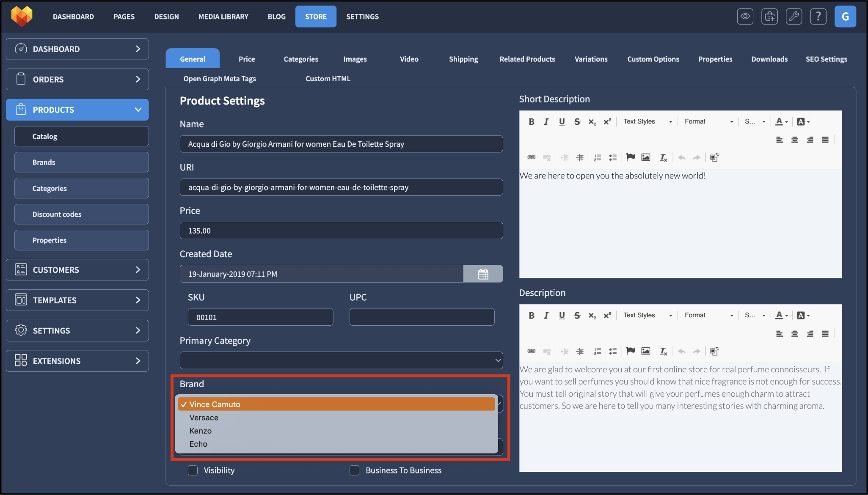The width and height of the screenshot is (868, 495).
Task: Select Kenzo from Brand list
Action: pyautogui.click(x=337, y=431)
